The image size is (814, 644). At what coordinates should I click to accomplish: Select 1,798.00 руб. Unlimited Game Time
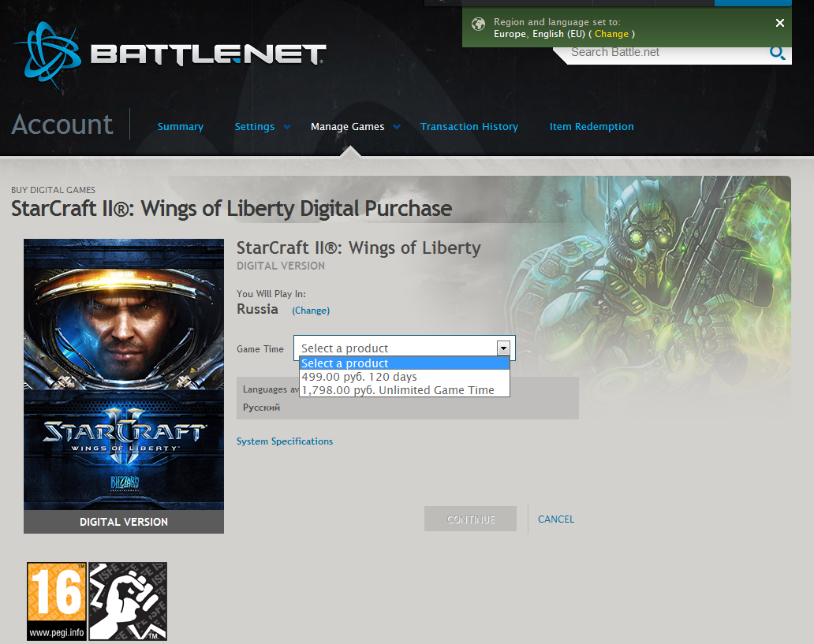[x=405, y=390]
